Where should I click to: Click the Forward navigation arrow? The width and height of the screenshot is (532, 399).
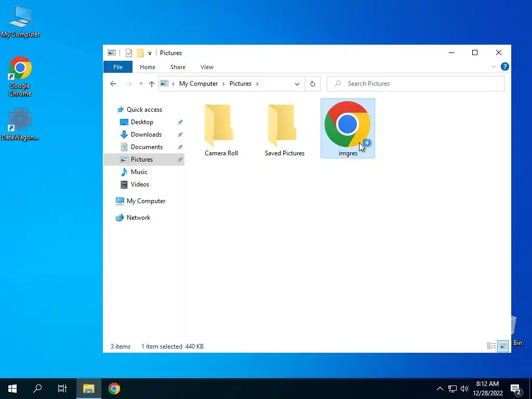click(x=129, y=84)
